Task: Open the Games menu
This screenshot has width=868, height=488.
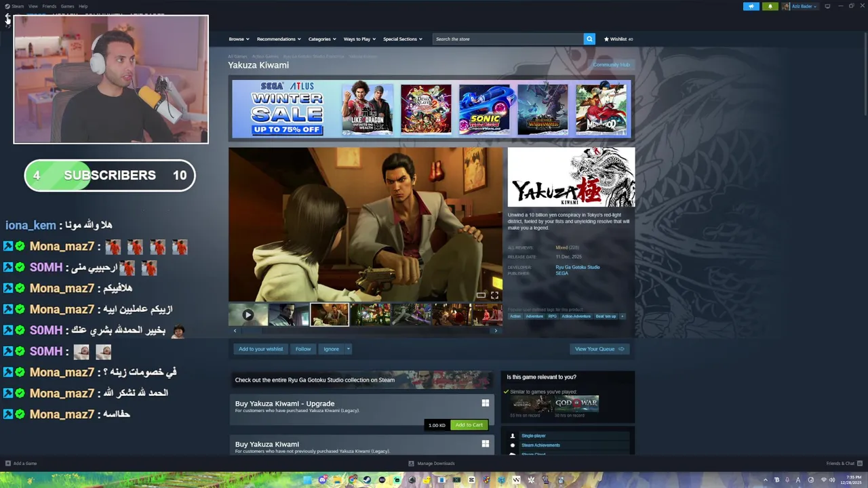Action: 67,6
